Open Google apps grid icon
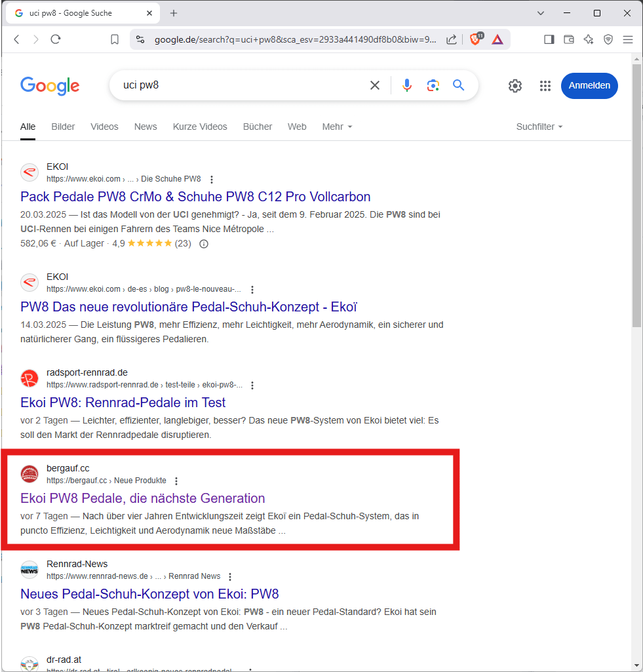The height and width of the screenshot is (672, 643). tap(545, 86)
